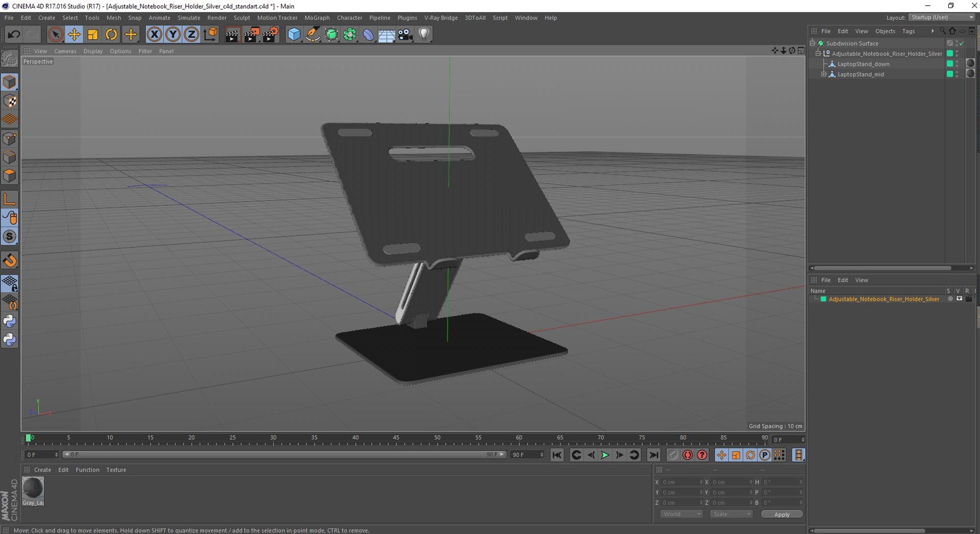This screenshot has height=534, width=980.
Task: Go to the end of animation
Action: [x=653, y=455]
